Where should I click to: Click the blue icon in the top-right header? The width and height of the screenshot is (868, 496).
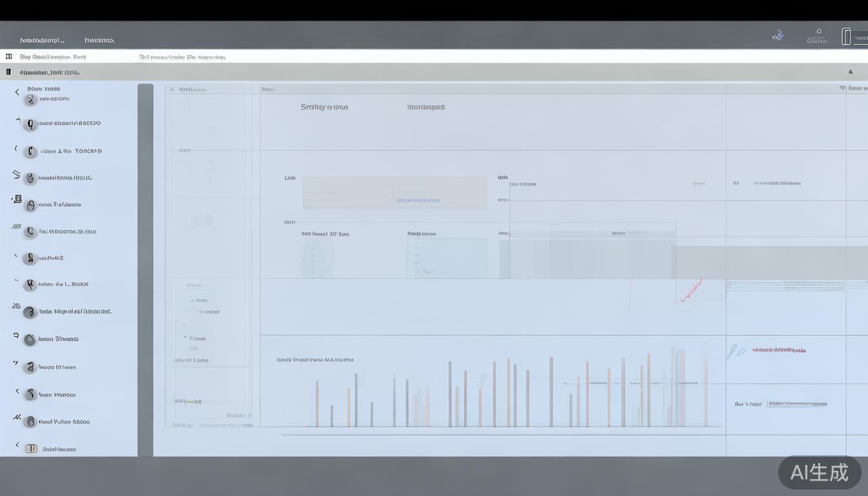tap(778, 36)
